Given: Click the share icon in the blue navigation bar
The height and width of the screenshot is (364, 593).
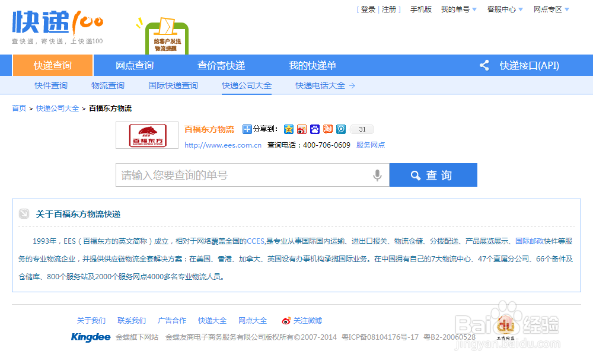Looking at the screenshot, I should 484,65.
